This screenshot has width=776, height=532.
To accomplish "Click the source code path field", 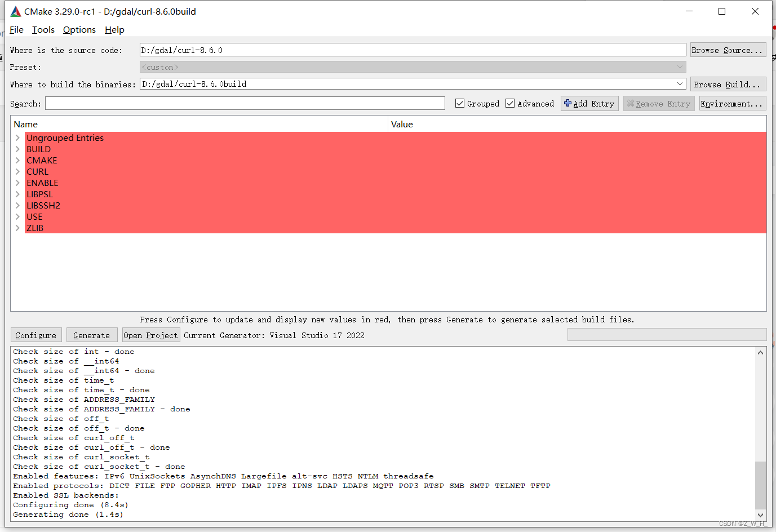I will click(x=413, y=50).
